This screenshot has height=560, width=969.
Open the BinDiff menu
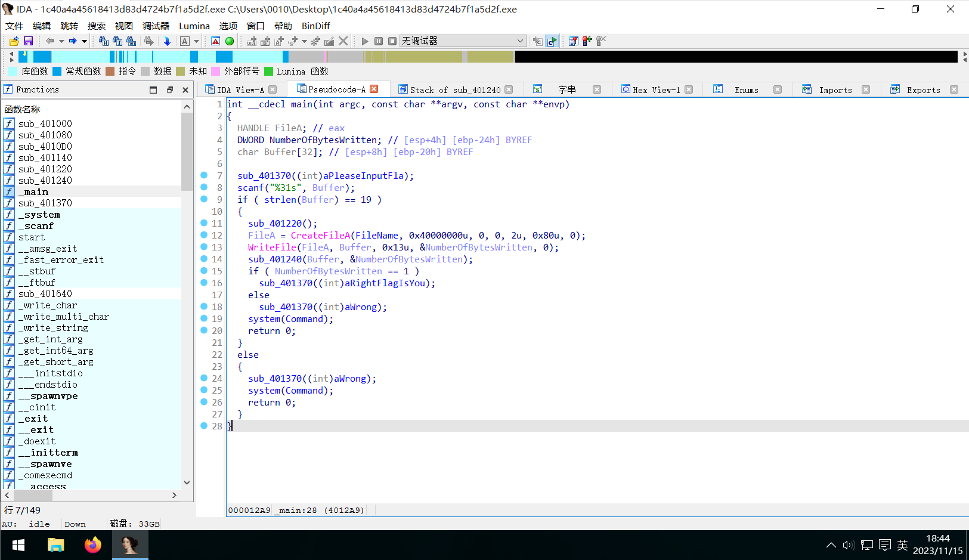click(x=315, y=26)
